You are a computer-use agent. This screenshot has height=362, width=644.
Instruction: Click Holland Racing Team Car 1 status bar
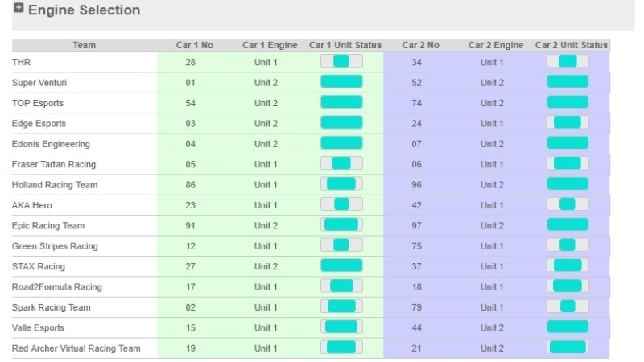pyautogui.click(x=341, y=184)
